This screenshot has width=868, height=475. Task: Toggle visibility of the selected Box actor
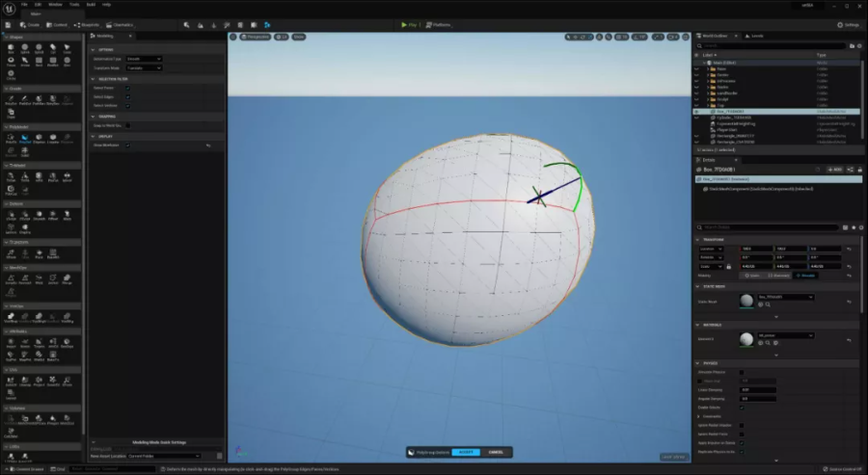pyautogui.click(x=696, y=112)
